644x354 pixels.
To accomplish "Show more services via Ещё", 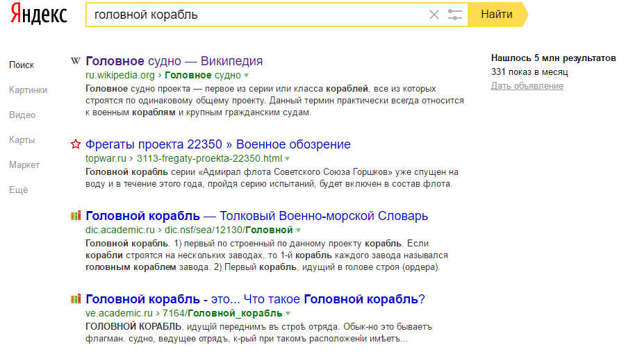I will (19, 190).
